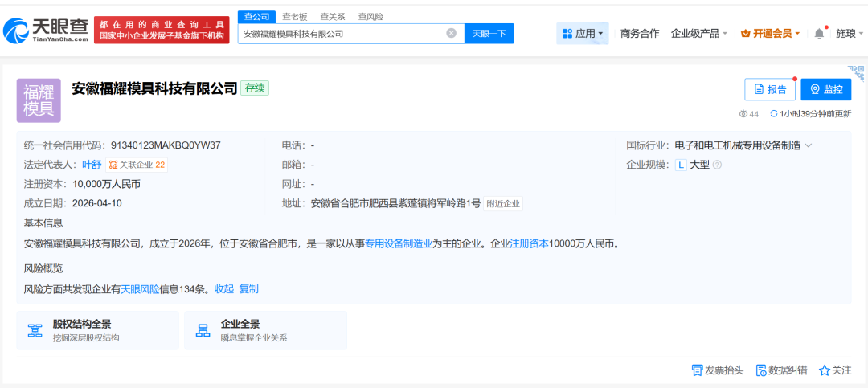The image size is (868, 388).
Task: Click industry value 电子和电工机械专用设备制造
Action: [738, 145]
